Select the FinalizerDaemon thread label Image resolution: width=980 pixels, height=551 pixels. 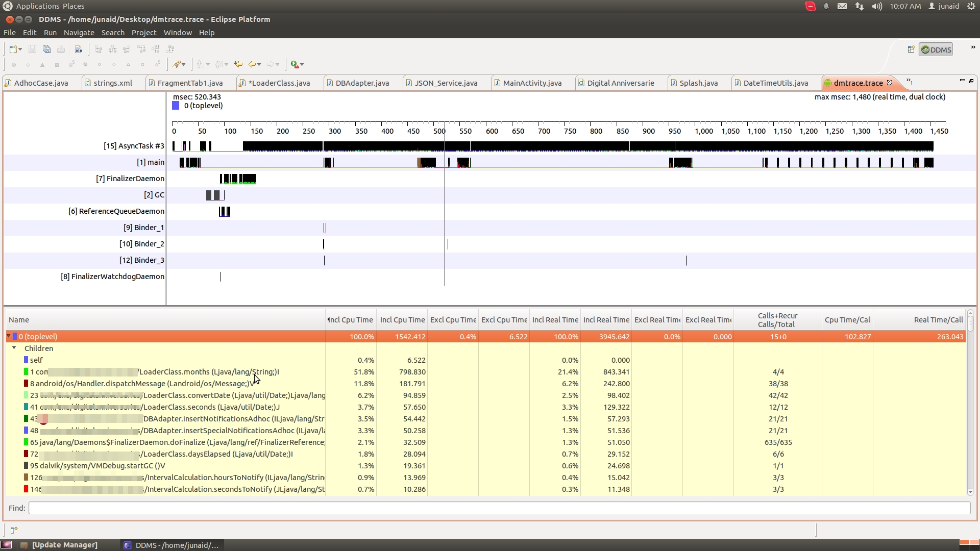tap(130, 179)
